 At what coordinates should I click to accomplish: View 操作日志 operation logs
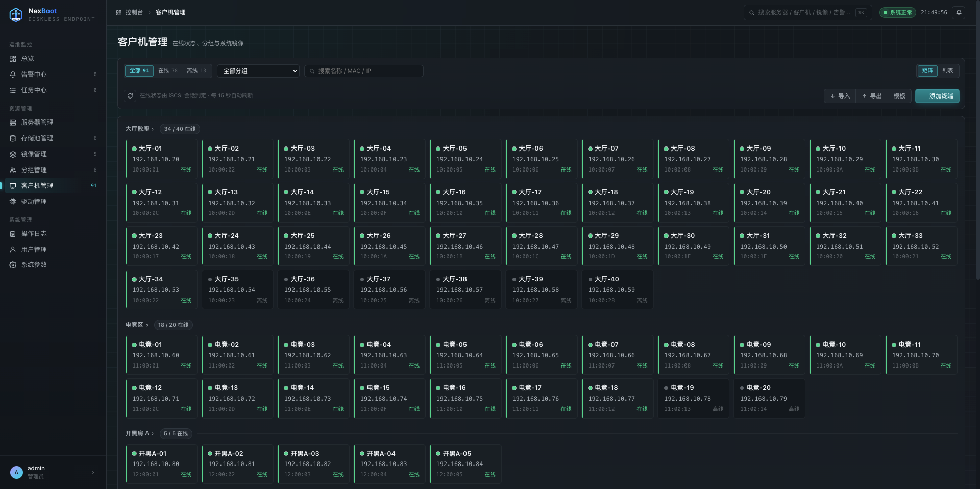(53, 234)
